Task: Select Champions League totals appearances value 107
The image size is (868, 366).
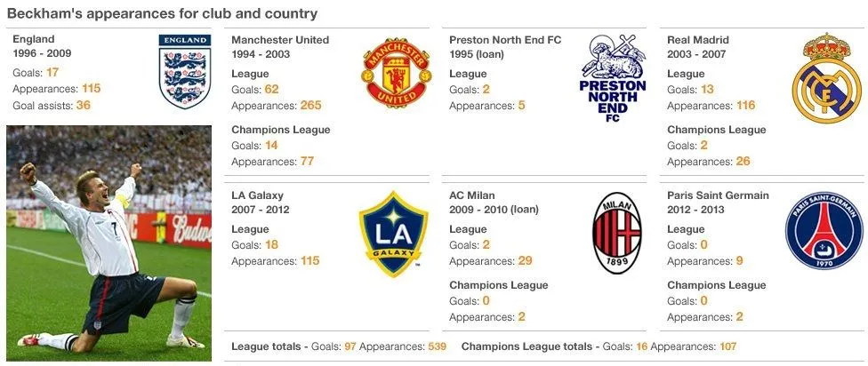Action: 728,346
